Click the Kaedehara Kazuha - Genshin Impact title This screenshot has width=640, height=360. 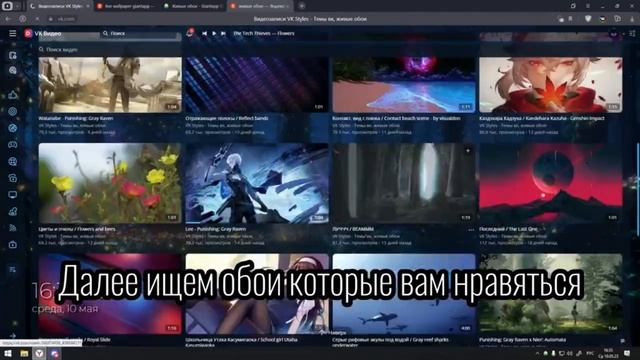point(542,118)
